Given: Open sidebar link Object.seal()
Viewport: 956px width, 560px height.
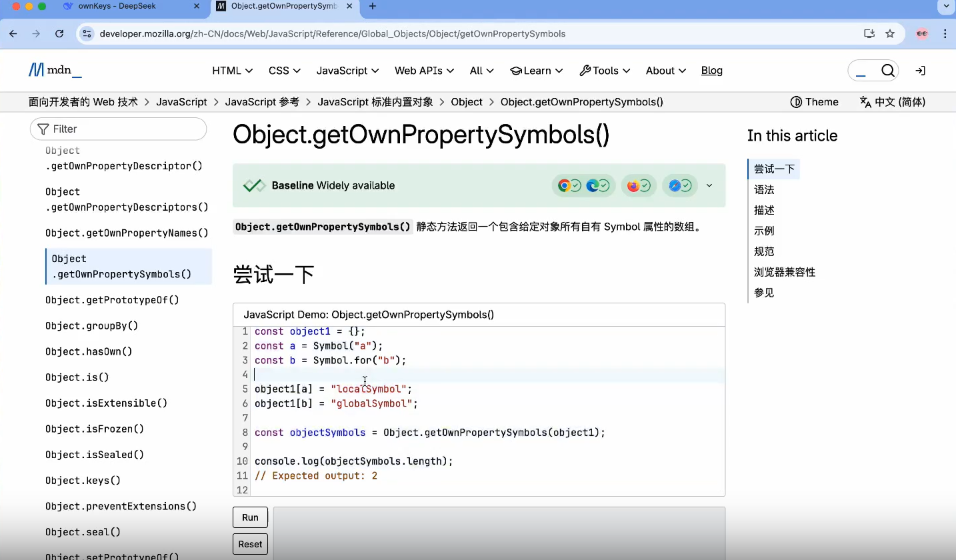Looking at the screenshot, I should coord(83,532).
